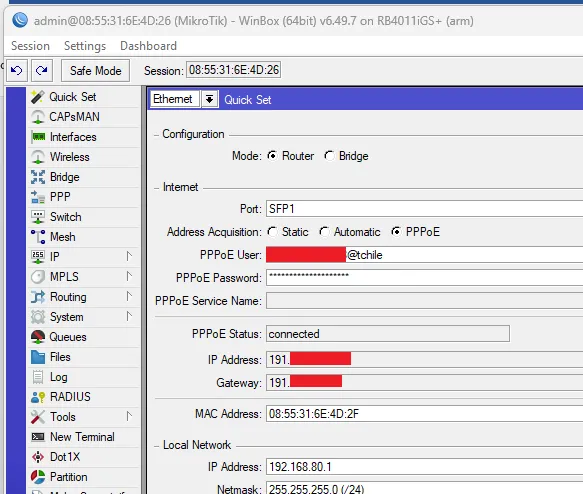Open Wireless from the sidebar
This screenshot has height=494, width=583.
(84, 157)
